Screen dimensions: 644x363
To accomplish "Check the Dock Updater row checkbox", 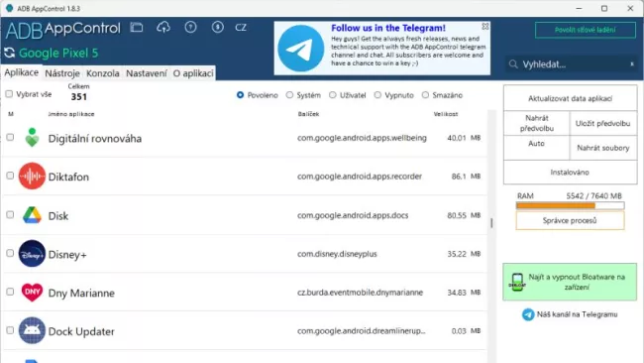I will point(10,330).
